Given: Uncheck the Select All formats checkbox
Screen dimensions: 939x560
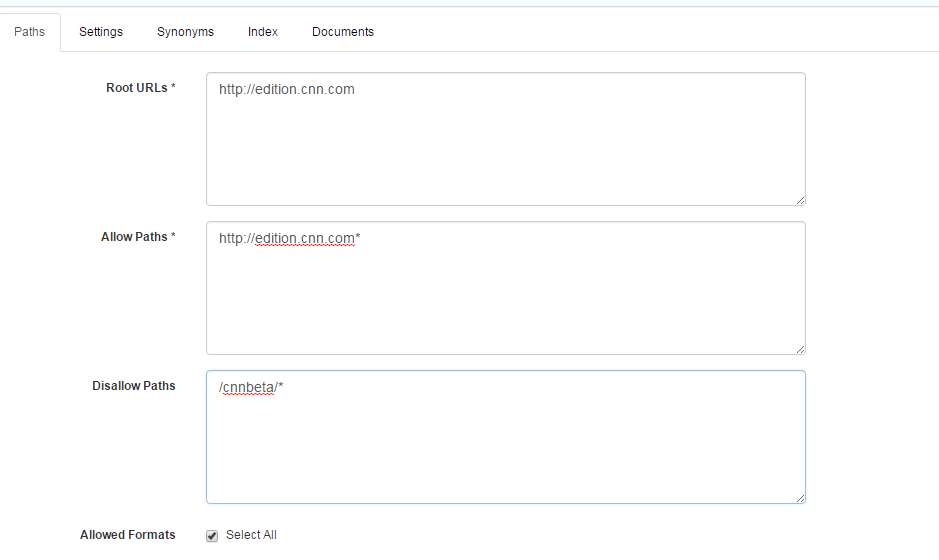Looking at the screenshot, I should pos(212,536).
